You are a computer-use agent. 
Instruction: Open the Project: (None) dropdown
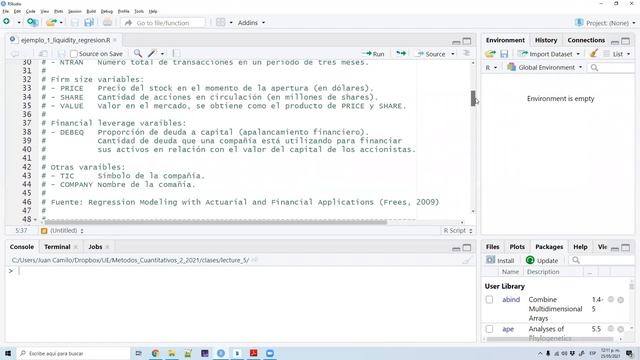click(605, 23)
